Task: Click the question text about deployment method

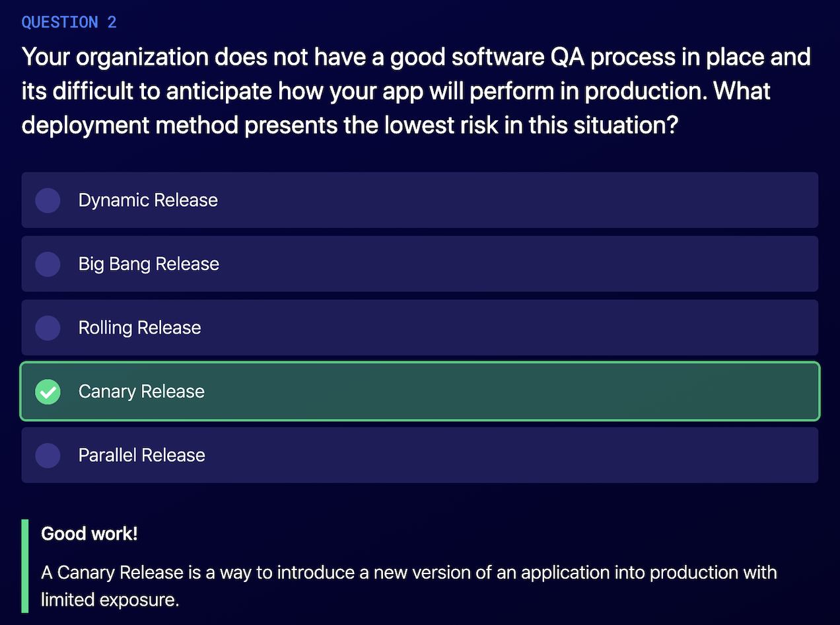Action: [416, 91]
